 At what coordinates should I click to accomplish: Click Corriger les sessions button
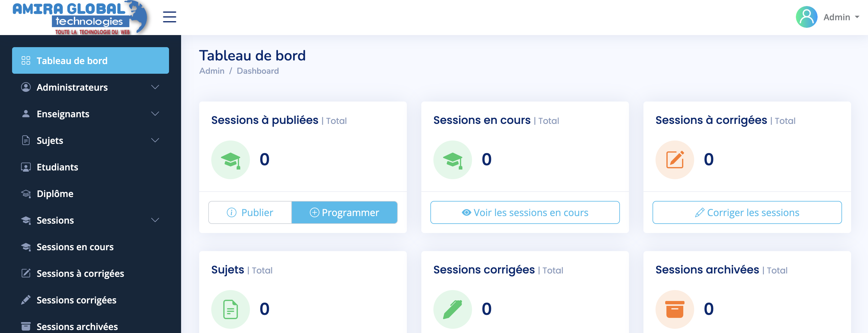pyautogui.click(x=747, y=212)
